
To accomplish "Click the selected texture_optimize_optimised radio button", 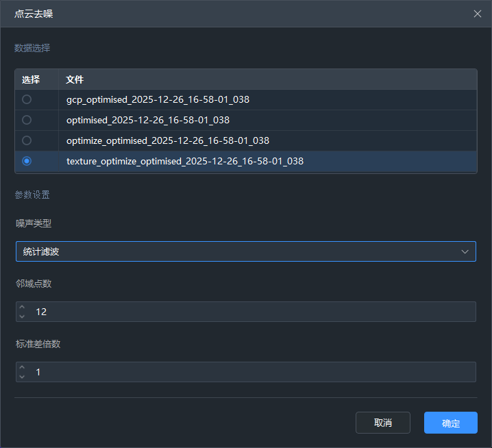I will pos(27,161).
